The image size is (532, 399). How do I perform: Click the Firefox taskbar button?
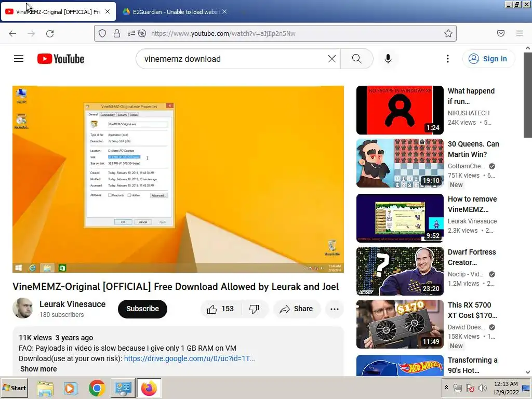[149, 388]
